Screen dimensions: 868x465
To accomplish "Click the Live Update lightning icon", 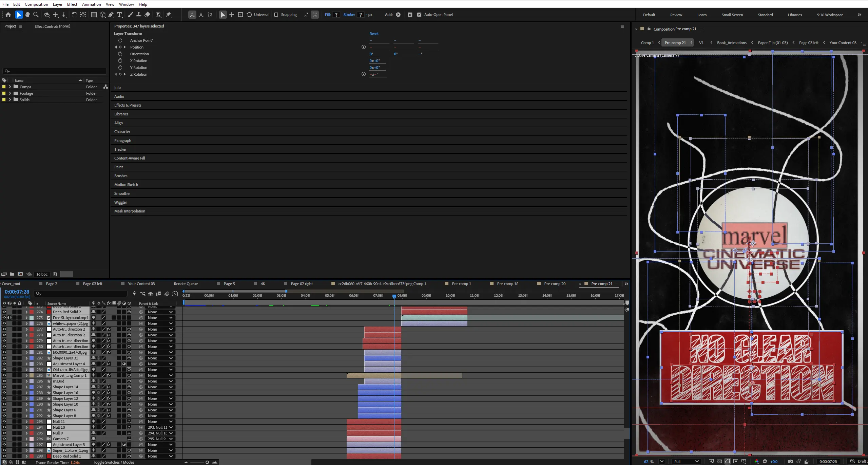I will click(x=134, y=294).
